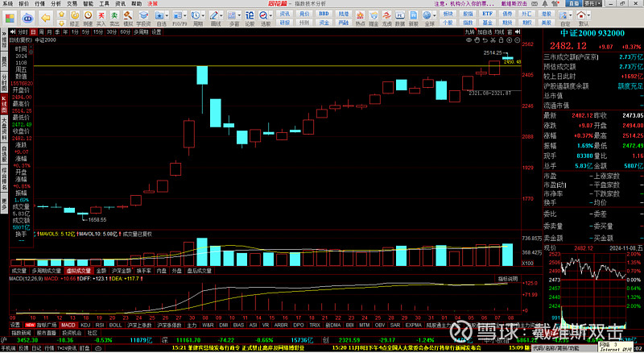
Task: Switch chart to 分时 intraday view
Action: tap(23, 32)
